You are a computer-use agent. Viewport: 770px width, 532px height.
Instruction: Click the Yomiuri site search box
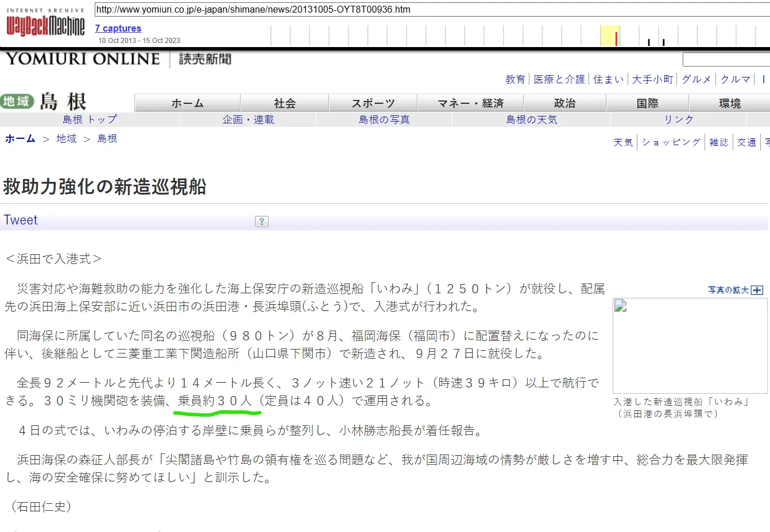click(x=726, y=60)
